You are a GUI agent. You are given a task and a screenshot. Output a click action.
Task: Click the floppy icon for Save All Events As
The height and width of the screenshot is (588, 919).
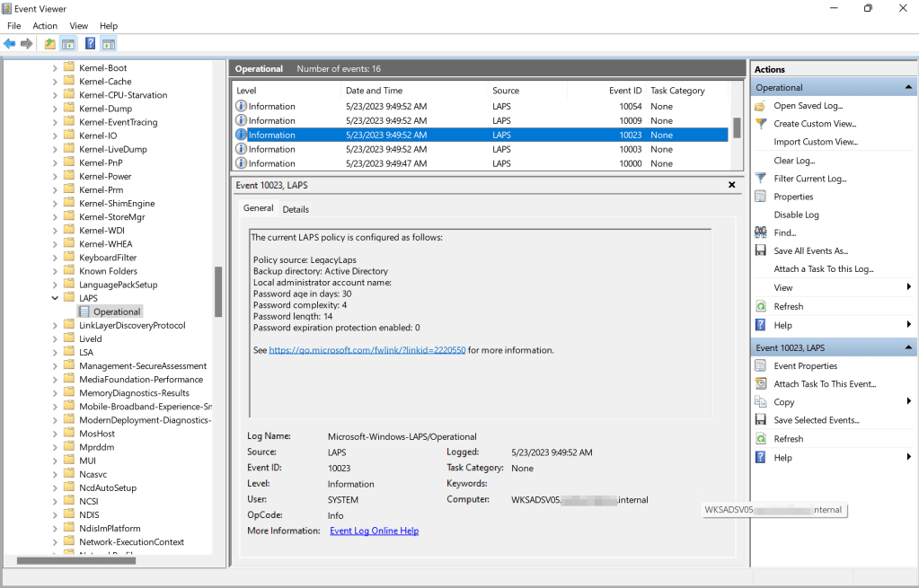tap(761, 251)
